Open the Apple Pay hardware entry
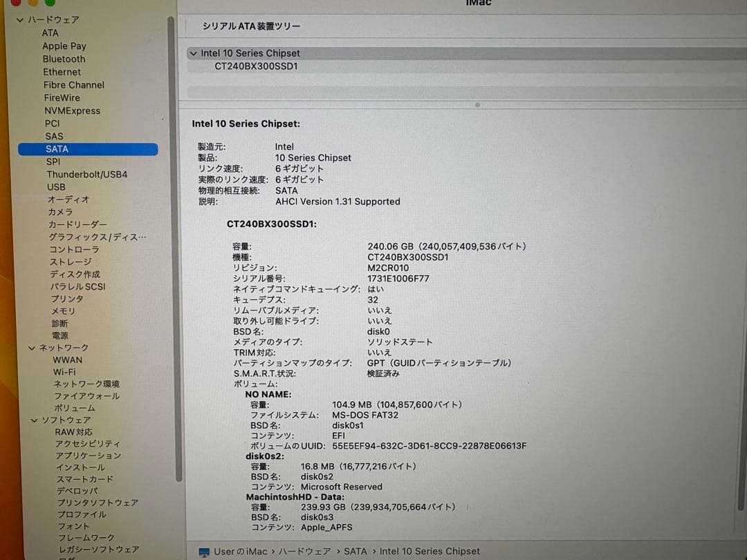The image size is (747, 560). coord(64,46)
